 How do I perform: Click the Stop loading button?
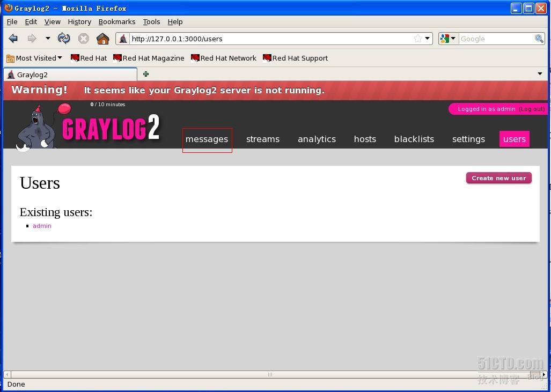(83, 38)
